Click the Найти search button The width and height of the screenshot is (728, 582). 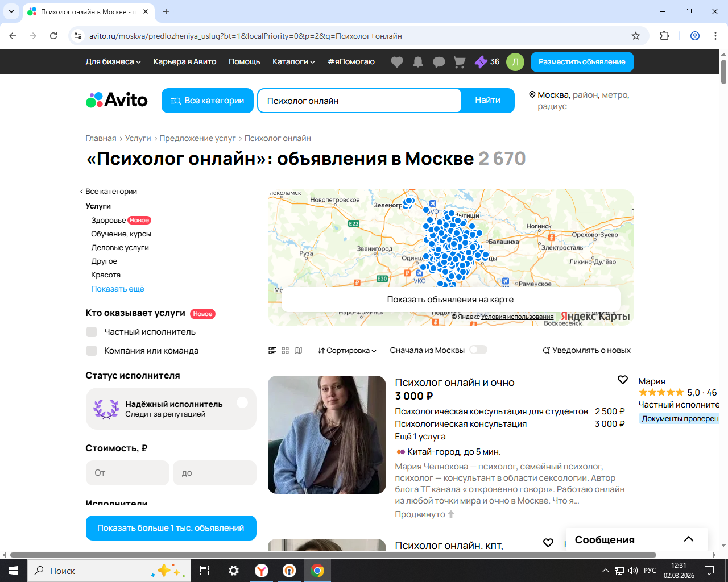488,101
